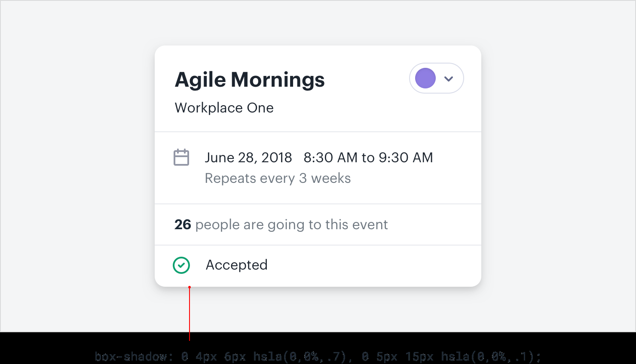Click the red vertical annotation line
Screen dimensions: 636x364
[190, 313]
